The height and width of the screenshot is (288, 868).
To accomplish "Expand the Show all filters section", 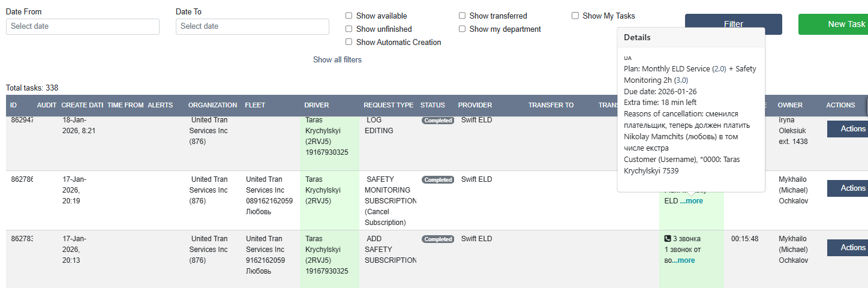I will point(337,60).
